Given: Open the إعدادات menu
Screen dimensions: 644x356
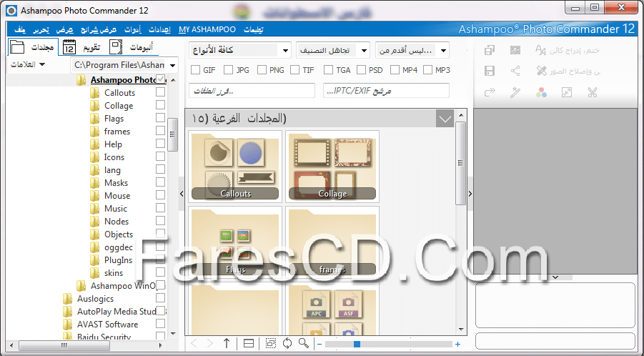Looking at the screenshot, I should point(159,29).
